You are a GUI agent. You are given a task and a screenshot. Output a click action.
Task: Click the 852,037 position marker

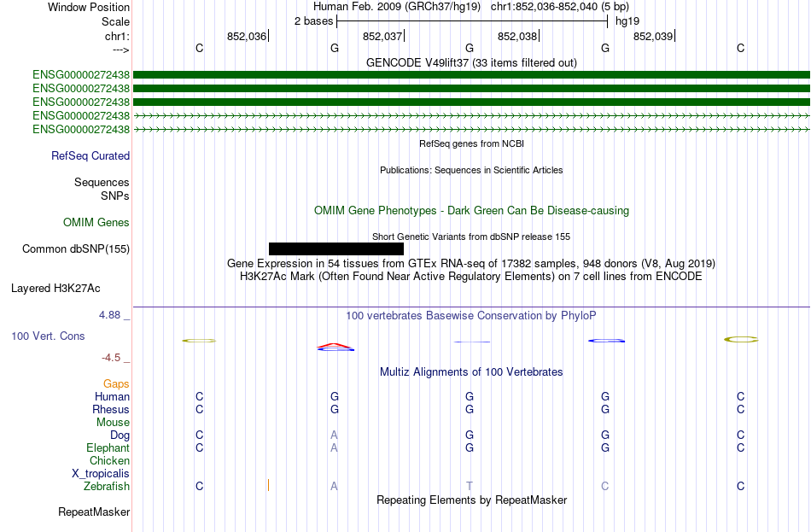click(383, 36)
